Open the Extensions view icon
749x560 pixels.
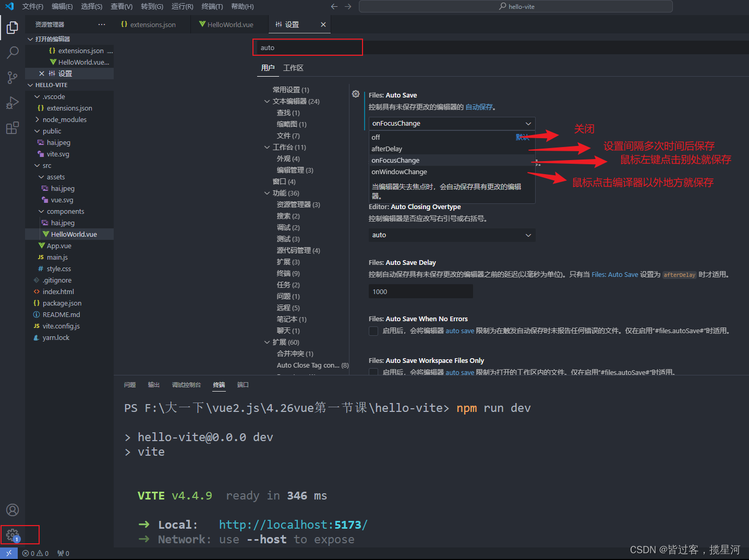(x=13, y=128)
